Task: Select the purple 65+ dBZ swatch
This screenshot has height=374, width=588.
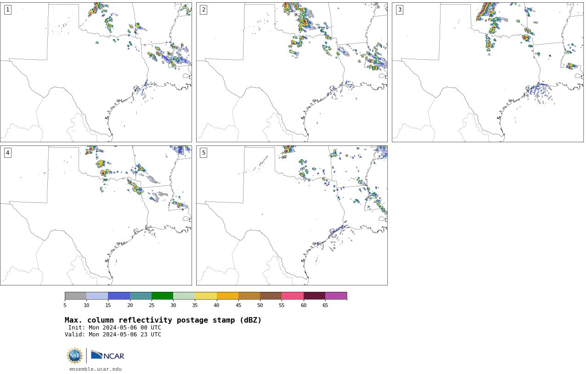Action: pos(336,296)
